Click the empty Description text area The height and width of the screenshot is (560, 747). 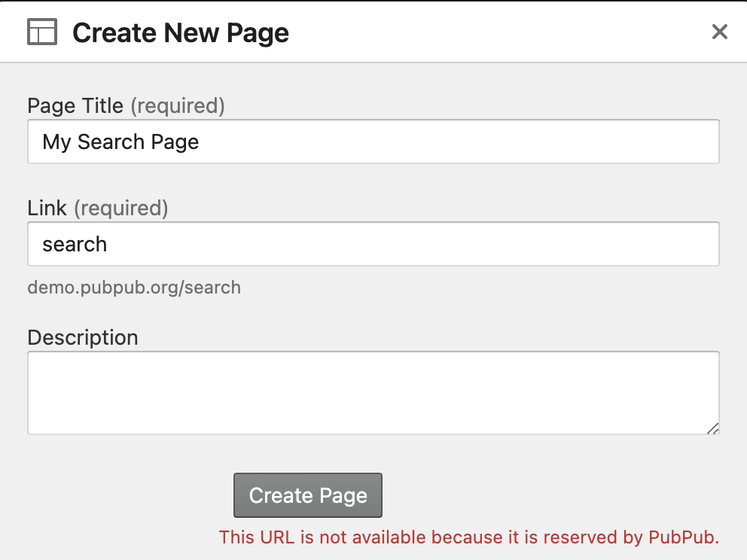(373, 391)
